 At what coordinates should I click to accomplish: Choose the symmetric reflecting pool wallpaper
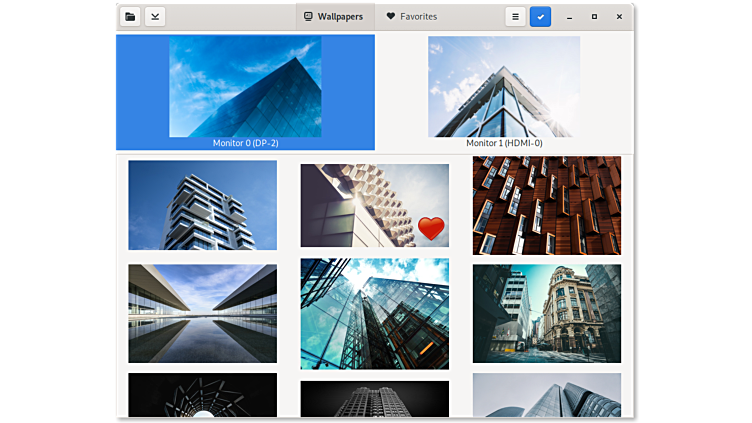pos(202,313)
